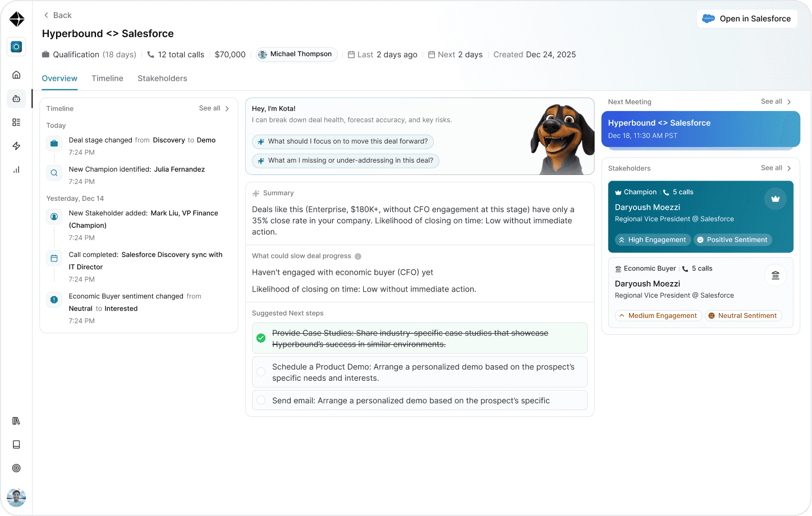
Task: Open Michael Thompson owner chip
Action: click(296, 54)
